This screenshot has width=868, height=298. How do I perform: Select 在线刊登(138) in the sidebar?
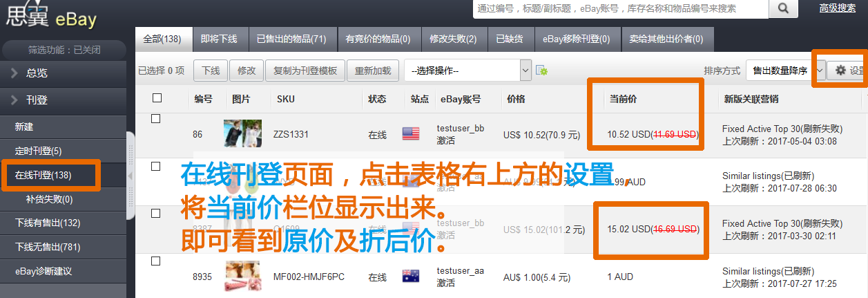click(x=64, y=175)
